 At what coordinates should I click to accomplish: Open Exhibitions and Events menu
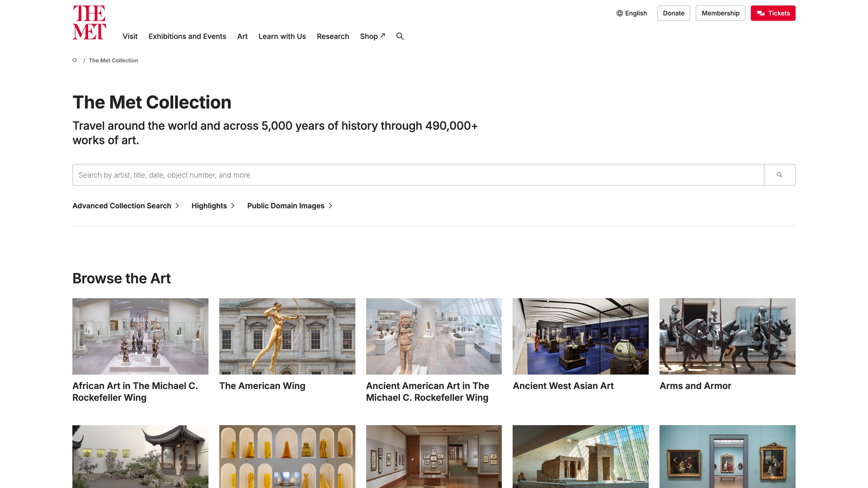pyautogui.click(x=187, y=37)
